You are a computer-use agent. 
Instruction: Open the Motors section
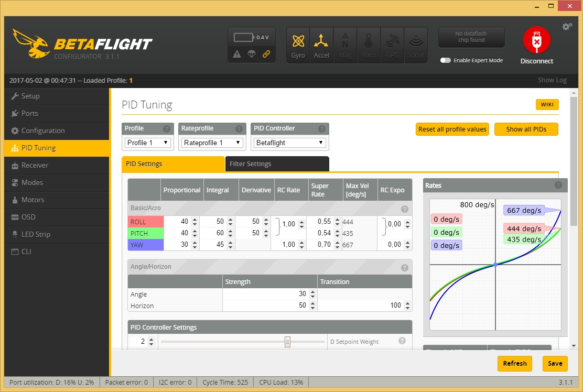(57, 200)
